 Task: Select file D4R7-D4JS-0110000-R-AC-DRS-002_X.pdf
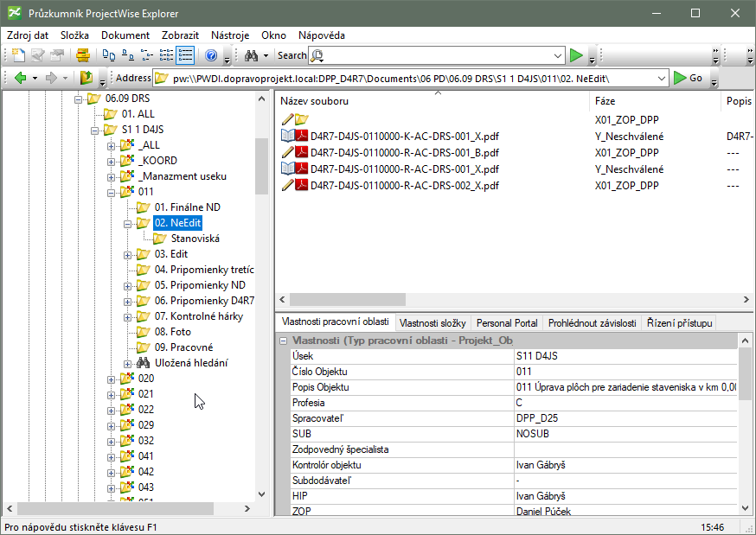[404, 185]
